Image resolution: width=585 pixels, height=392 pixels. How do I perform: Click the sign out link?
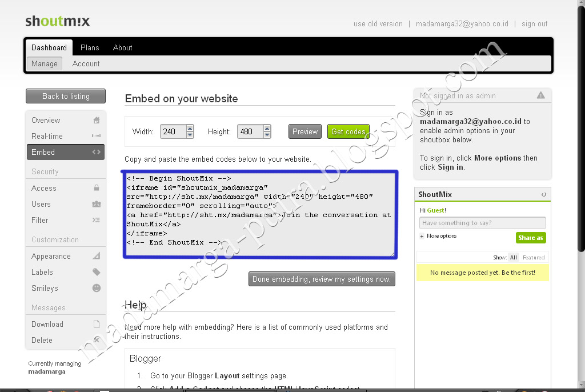click(534, 24)
